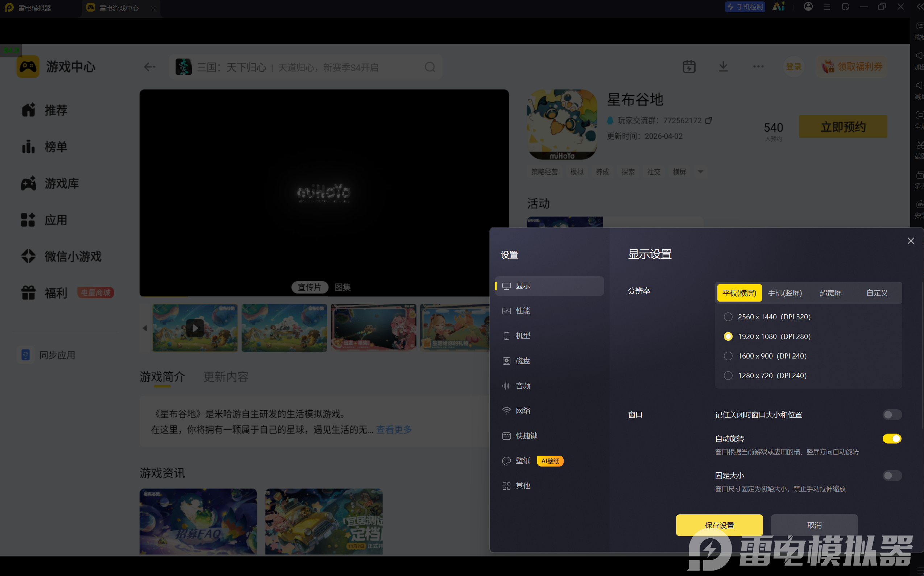This screenshot has height=576, width=924.
Task: Enable the fixed window size toggle
Action: pos(892,476)
